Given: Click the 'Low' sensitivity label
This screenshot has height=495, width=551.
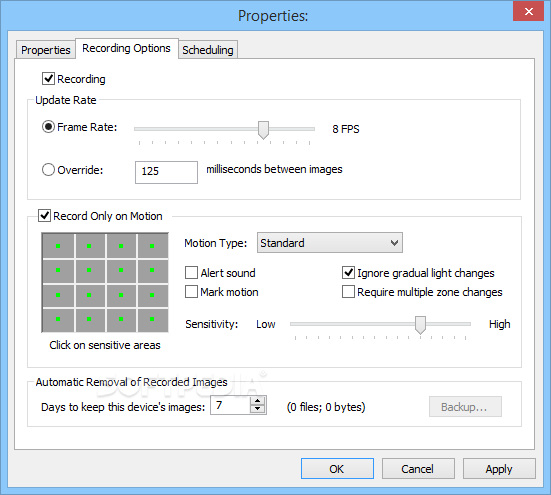Looking at the screenshot, I should pos(266,324).
